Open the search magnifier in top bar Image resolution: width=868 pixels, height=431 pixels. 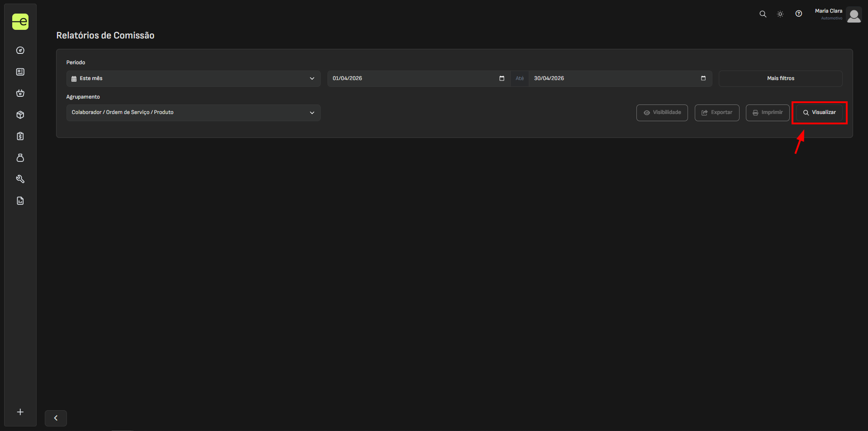coord(763,14)
